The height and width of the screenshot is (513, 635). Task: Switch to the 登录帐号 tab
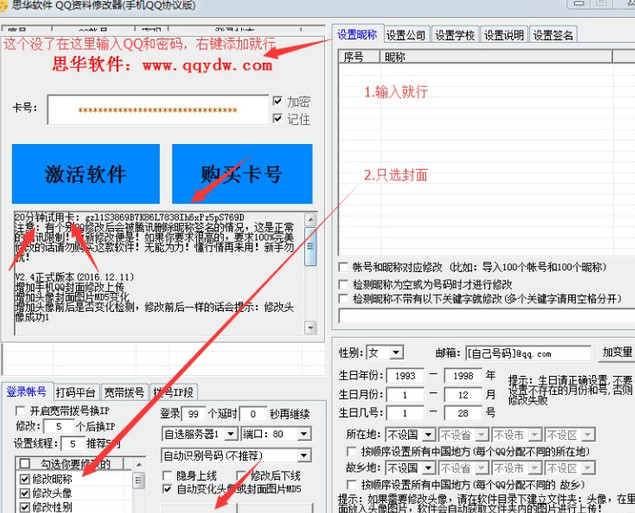tap(26, 392)
